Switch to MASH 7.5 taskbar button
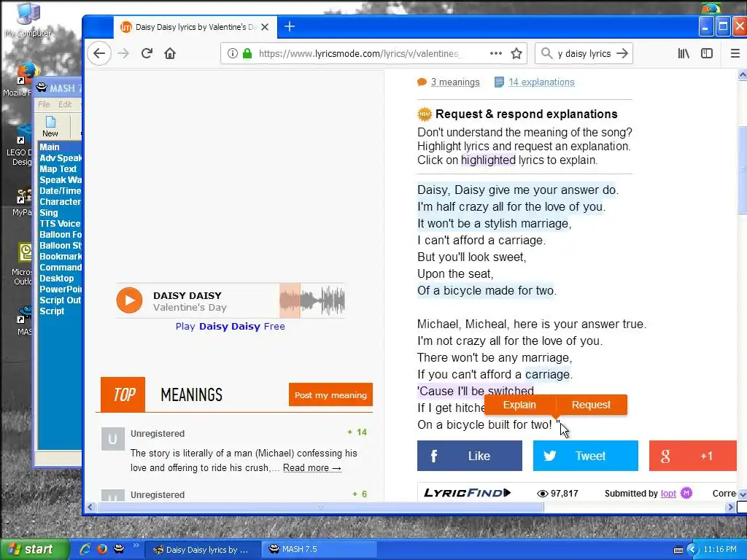747x560 pixels. point(320,549)
